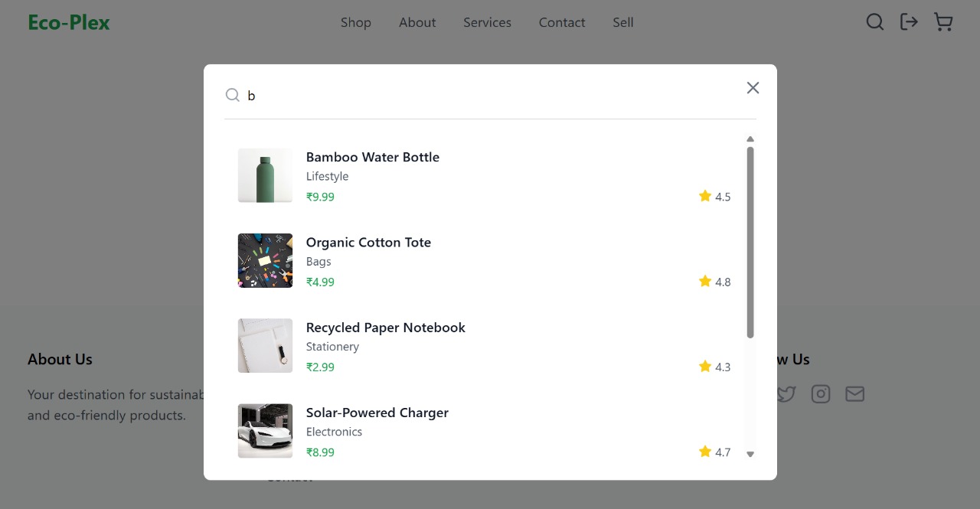Select the Contact navigation link
The image size is (980, 509).
pyautogui.click(x=562, y=23)
